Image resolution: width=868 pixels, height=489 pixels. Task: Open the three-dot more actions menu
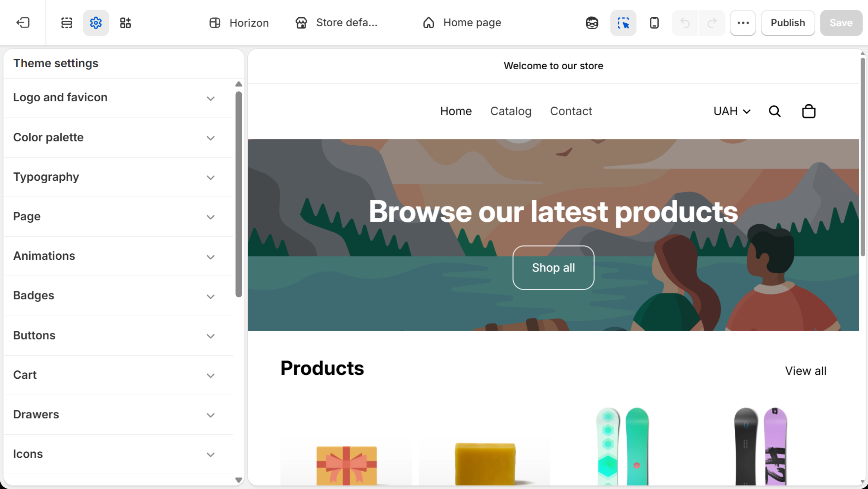[743, 23]
